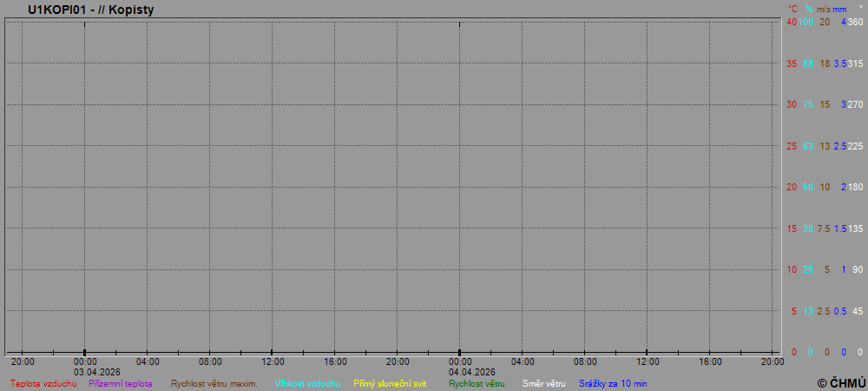Select the green Rychlost větru legend entry
The image size is (868, 391).
pyautogui.click(x=477, y=383)
